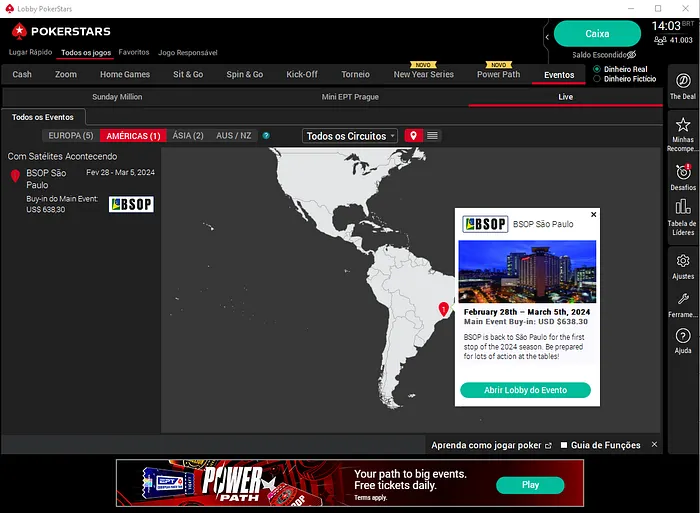Open Power Path tab

(x=498, y=75)
